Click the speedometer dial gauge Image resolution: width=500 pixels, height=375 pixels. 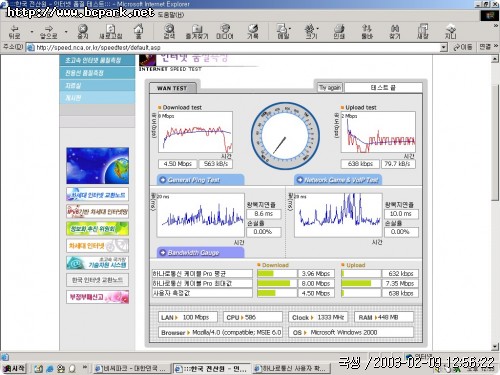[285, 136]
